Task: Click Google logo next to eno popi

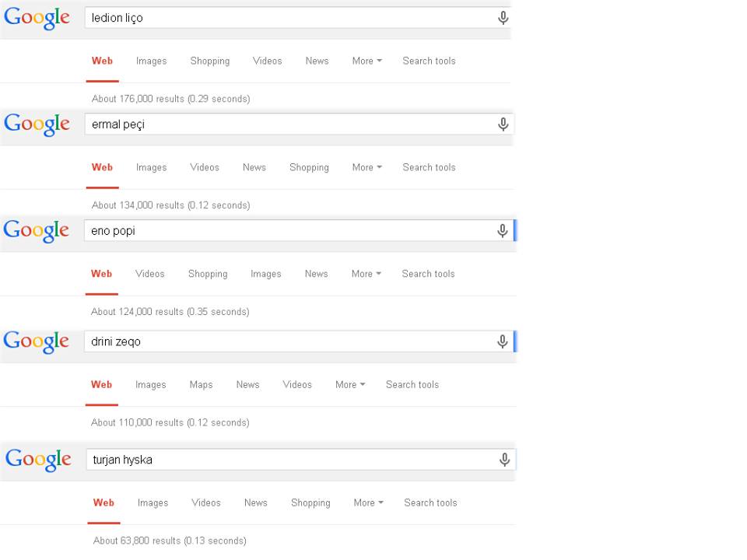Action: pyautogui.click(x=37, y=231)
